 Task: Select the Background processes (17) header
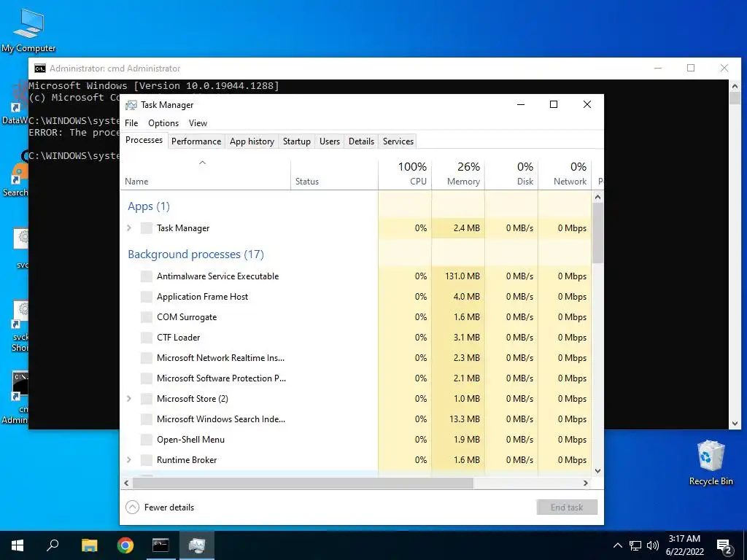pyautogui.click(x=196, y=254)
